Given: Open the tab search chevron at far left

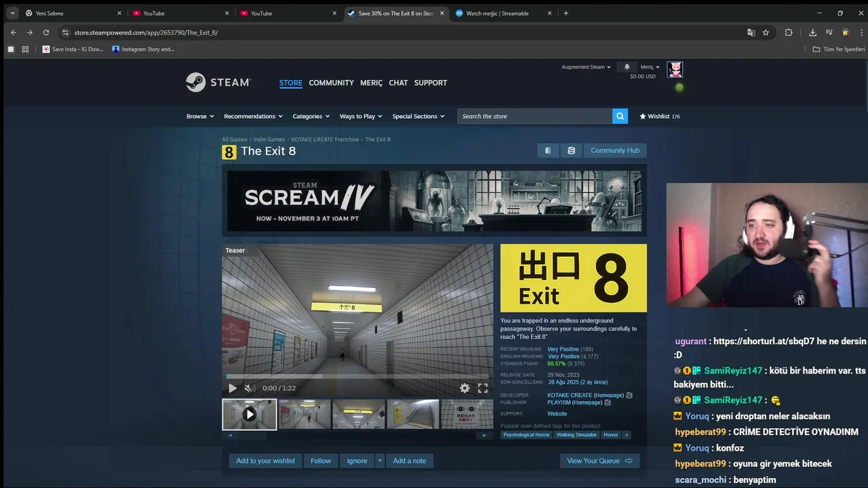Looking at the screenshot, I should 12,13.
